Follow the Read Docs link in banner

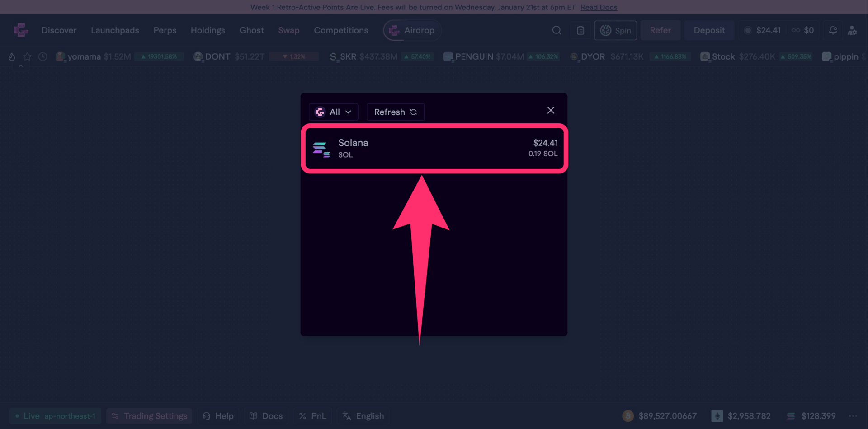(x=599, y=7)
